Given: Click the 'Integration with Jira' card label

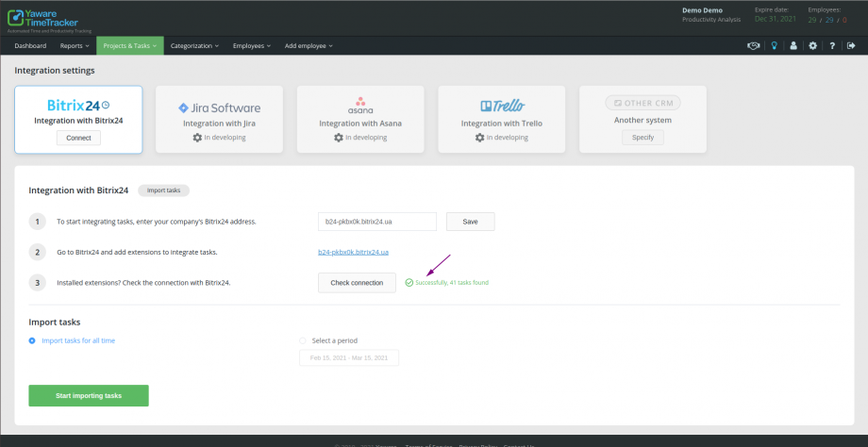Looking at the screenshot, I should point(219,124).
